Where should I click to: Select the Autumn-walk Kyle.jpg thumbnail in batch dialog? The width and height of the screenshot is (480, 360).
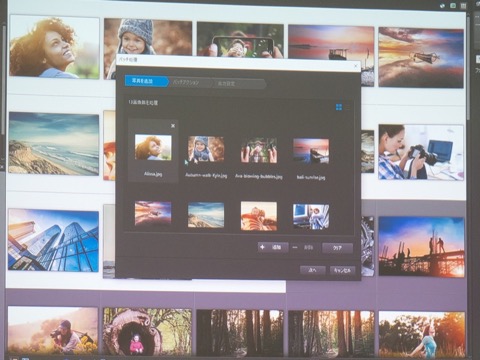coord(206,149)
